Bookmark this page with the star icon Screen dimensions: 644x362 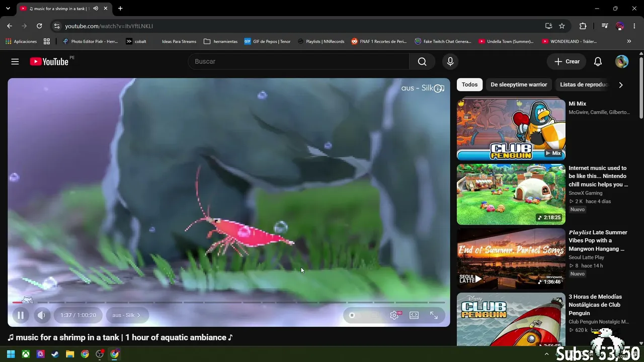point(562,26)
